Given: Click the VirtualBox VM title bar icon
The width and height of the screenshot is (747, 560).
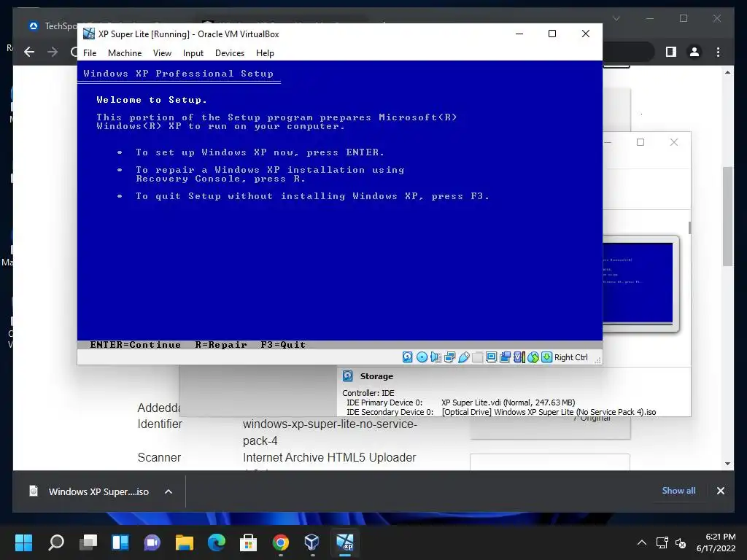Looking at the screenshot, I should click(x=88, y=34).
